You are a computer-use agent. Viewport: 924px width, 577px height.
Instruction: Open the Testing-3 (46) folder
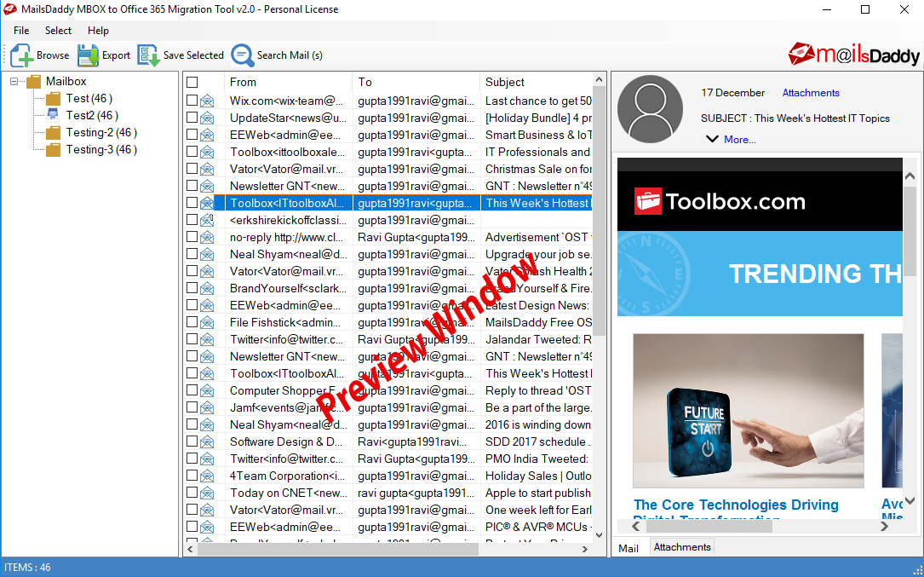[100, 150]
